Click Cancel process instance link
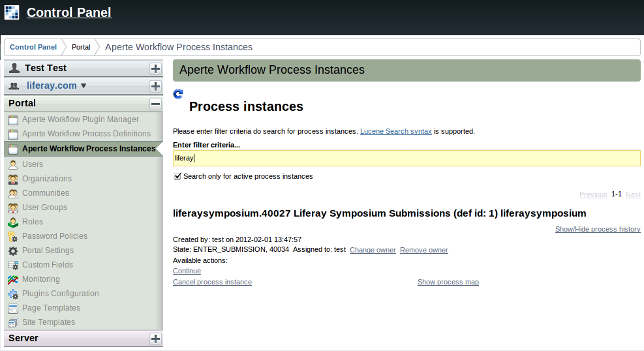644x351 pixels. (x=212, y=282)
